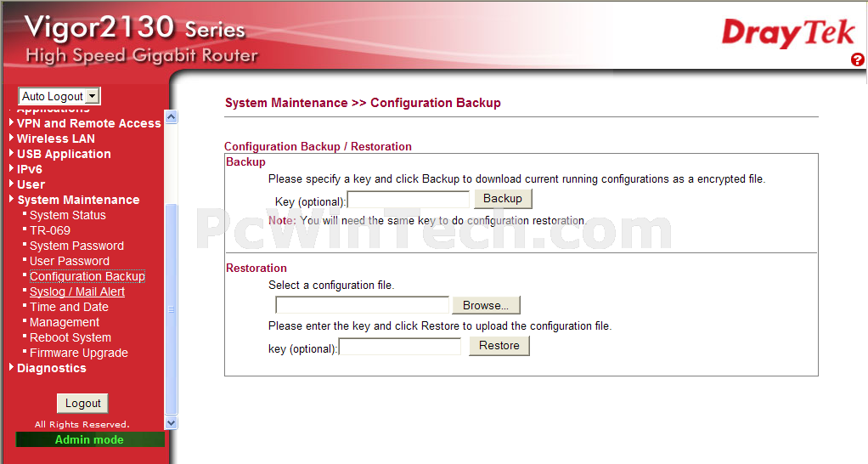
Task: Go to TR-069 settings
Action: pyautogui.click(x=50, y=230)
